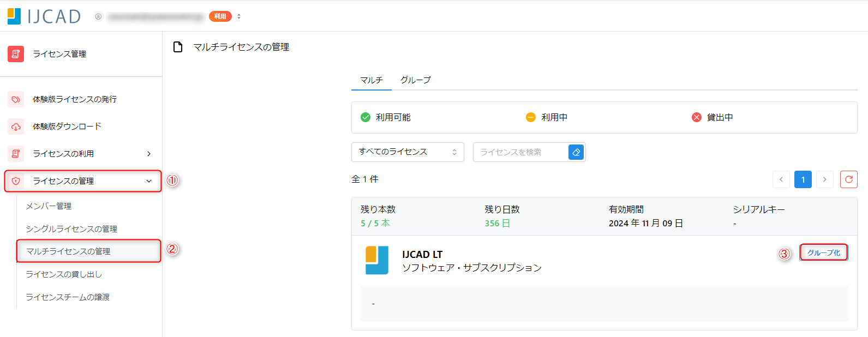The image size is (868, 337).
Task: Click the IJCAD logo in the header
Action: tap(44, 16)
